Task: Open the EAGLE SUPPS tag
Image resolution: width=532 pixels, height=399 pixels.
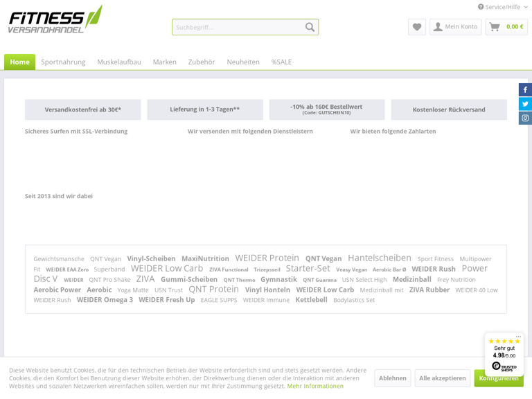Action: point(219,300)
